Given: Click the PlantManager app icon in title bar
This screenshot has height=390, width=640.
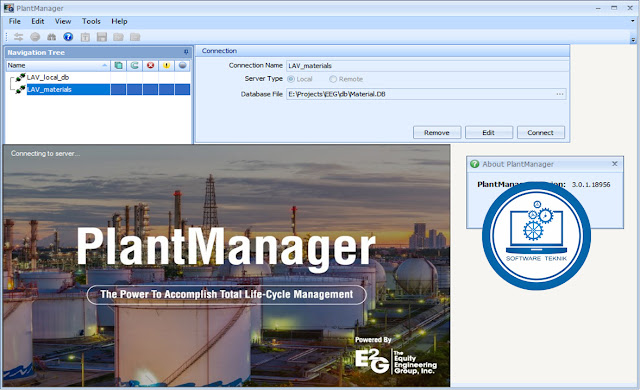Looking at the screenshot, I should pyautogui.click(x=9, y=8).
